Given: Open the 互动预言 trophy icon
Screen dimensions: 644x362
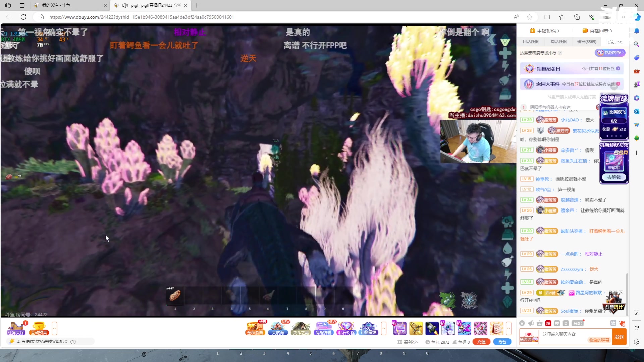Looking at the screenshot, I should click(x=39, y=328).
